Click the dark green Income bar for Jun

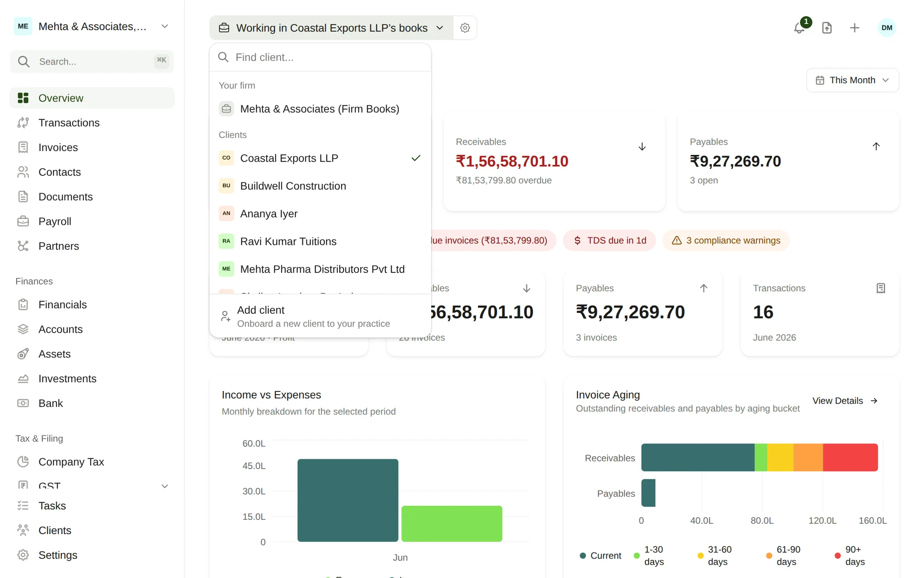(x=348, y=500)
